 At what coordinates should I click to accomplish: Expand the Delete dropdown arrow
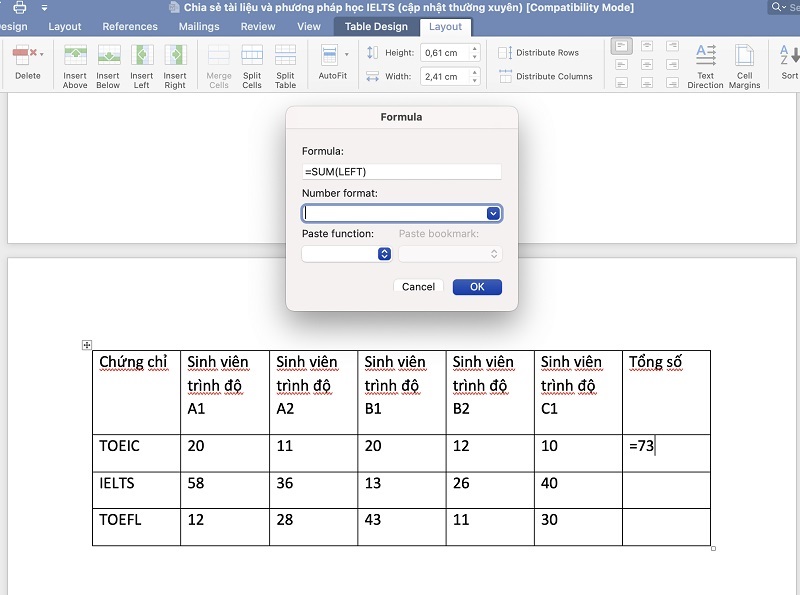point(40,53)
